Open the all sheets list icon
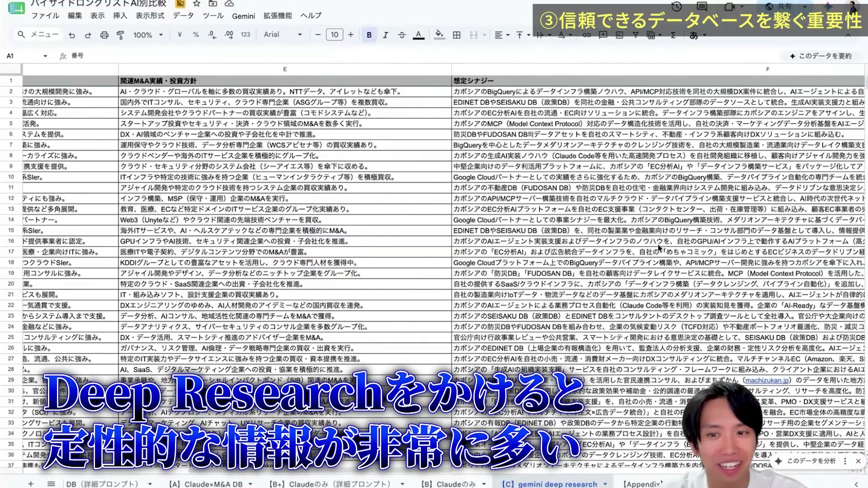 point(51,483)
